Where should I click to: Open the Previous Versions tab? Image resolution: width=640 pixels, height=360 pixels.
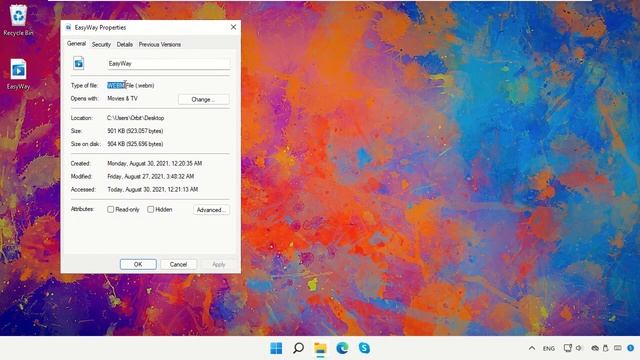pos(160,44)
